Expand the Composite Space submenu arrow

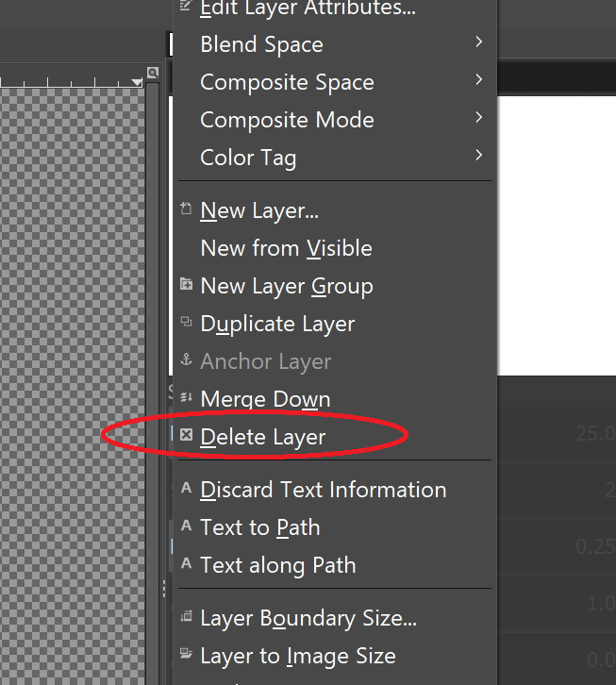coord(479,81)
